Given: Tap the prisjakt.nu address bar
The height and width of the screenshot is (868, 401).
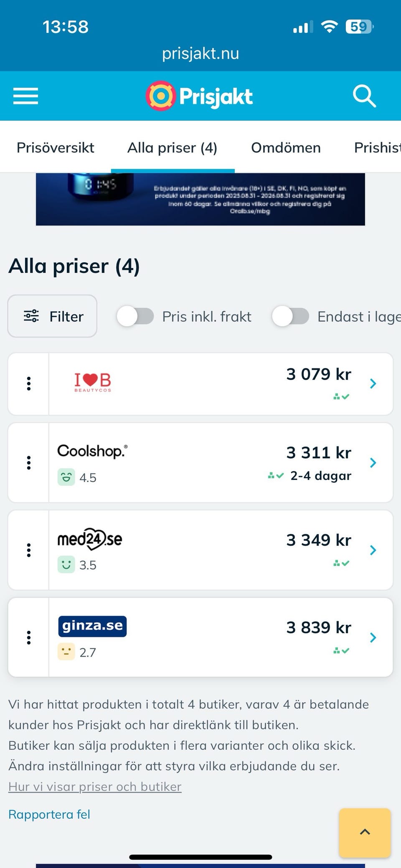Looking at the screenshot, I should (x=200, y=53).
